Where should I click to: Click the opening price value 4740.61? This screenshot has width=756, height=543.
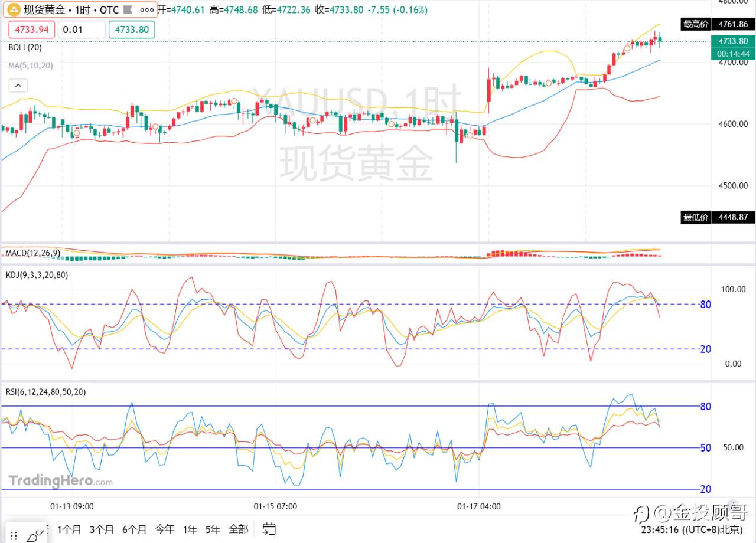[x=188, y=10]
